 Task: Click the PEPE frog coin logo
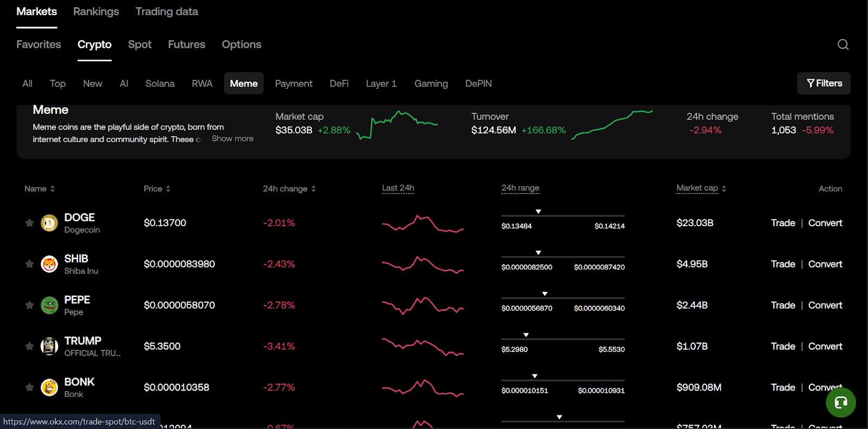point(49,305)
